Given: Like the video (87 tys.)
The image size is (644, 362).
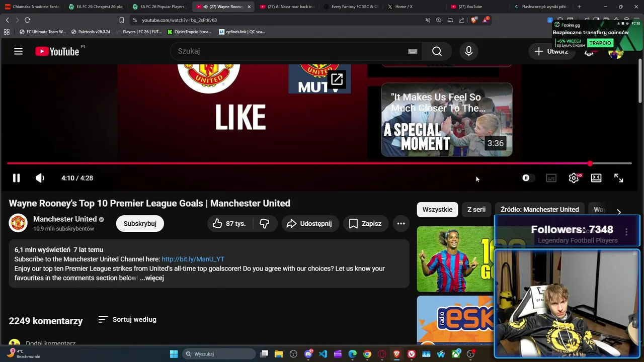Looking at the screenshot, I should tap(229, 224).
